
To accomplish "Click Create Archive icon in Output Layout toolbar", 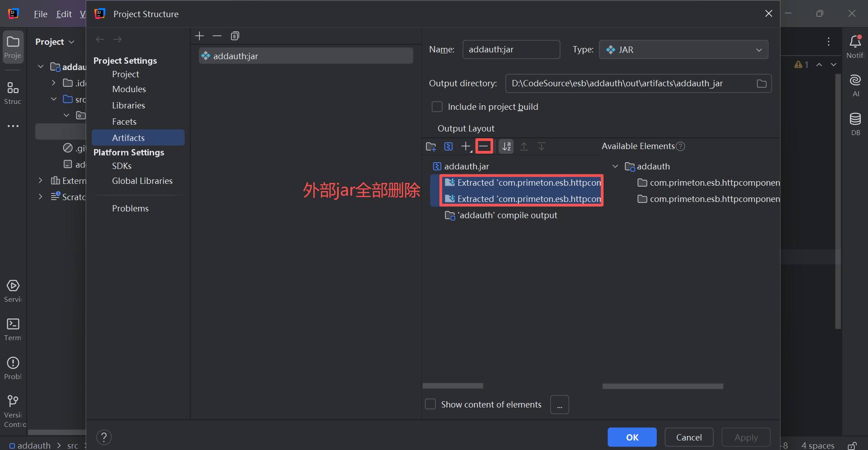I will point(448,146).
